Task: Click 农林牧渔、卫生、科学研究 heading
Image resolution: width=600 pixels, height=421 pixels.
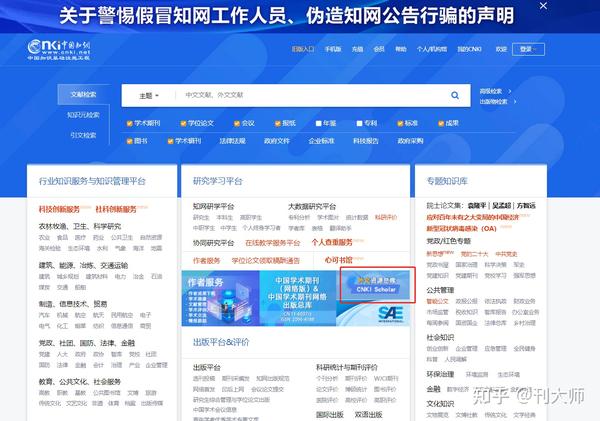Action: click(x=80, y=227)
